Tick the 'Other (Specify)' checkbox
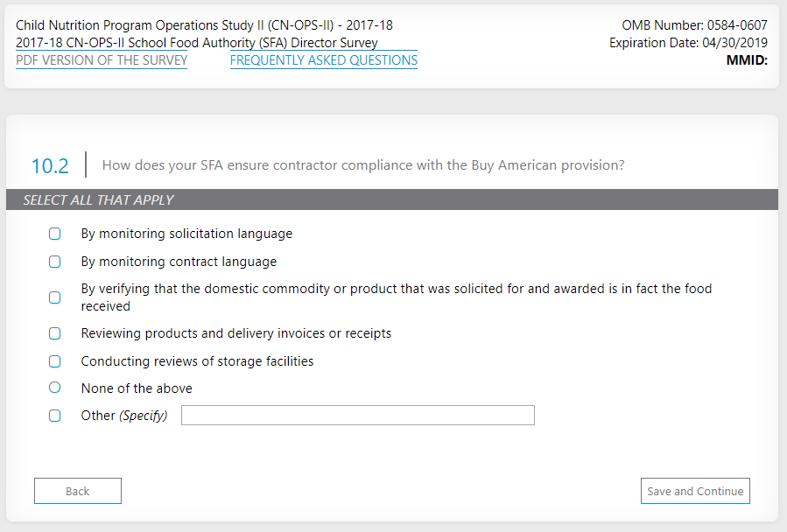Screen dimensions: 787x532 tap(55, 416)
